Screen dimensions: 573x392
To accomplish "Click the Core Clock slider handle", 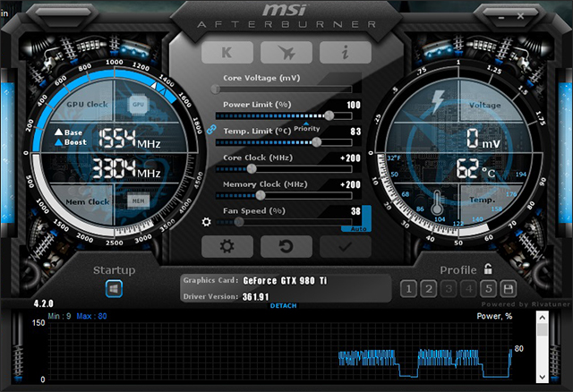I will click(x=252, y=169).
